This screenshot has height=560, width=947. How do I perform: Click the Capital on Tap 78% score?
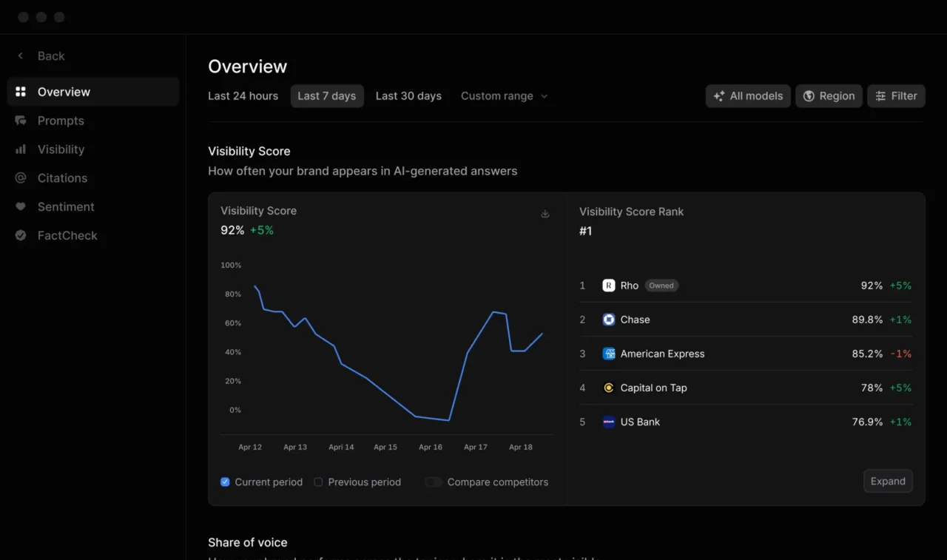872,388
